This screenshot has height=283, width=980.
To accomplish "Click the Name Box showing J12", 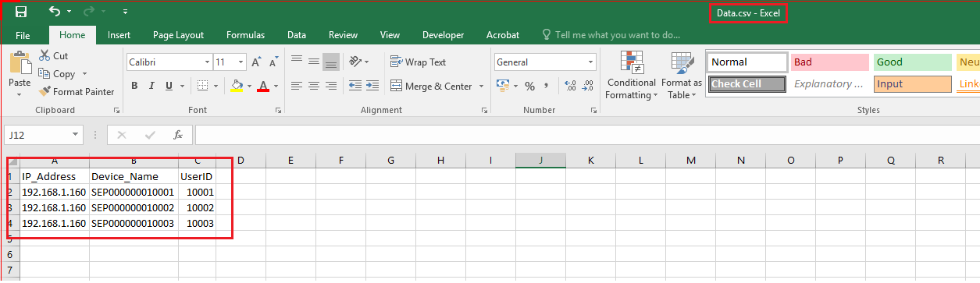I will [x=44, y=135].
